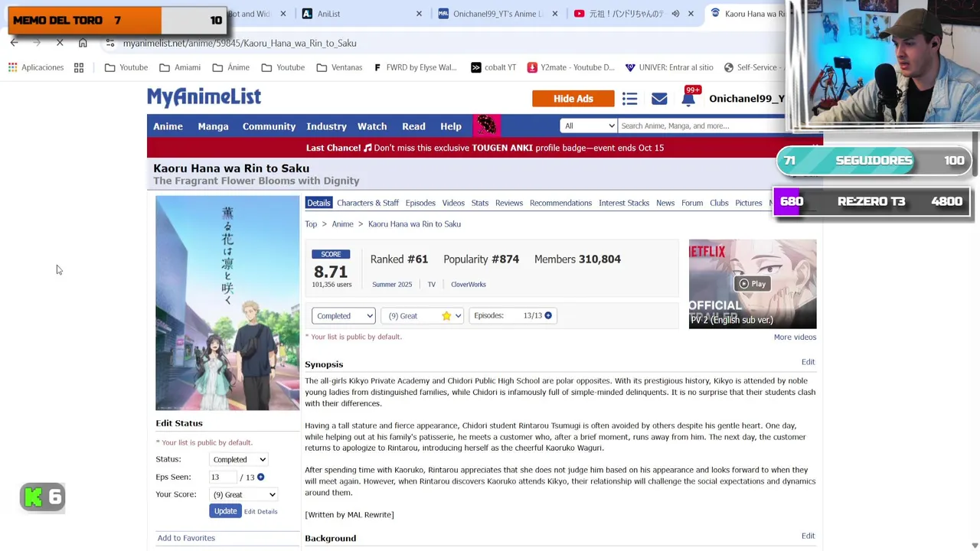Open the browser home page icon
The image size is (980, 551).
(x=83, y=43)
